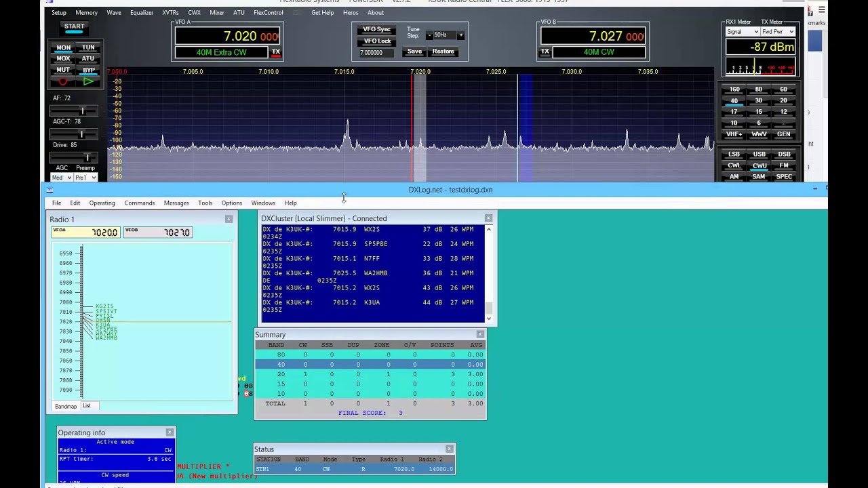Click the VFO B frequency display 7.027
The image size is (868, 488).
(593, 37)
